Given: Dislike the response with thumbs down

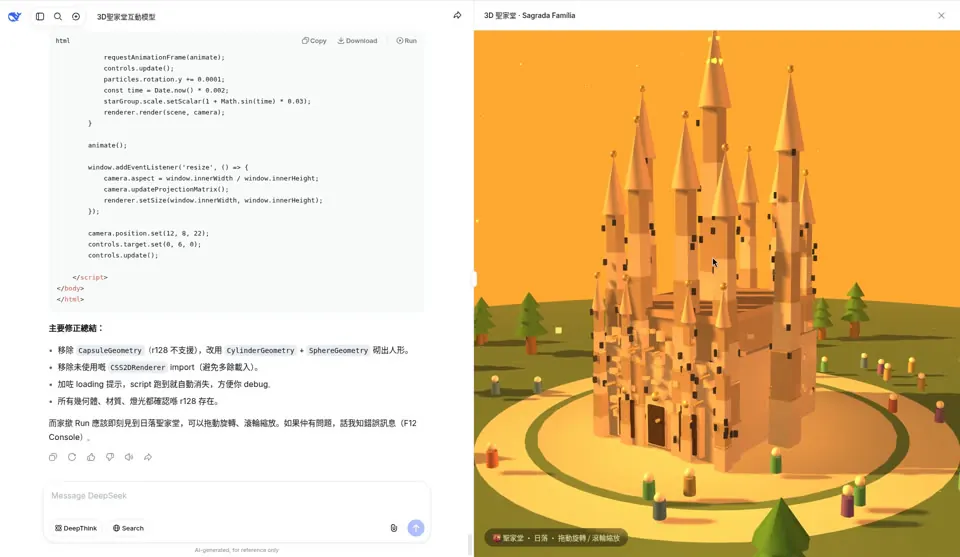Looking at the screenshot, I should pos(110,457).
